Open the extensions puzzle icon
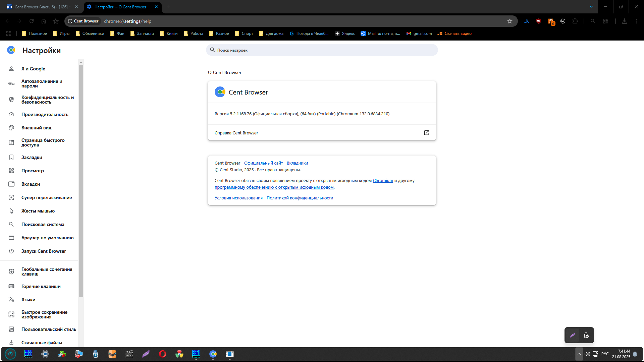The image size is (644, 362). 575,21
